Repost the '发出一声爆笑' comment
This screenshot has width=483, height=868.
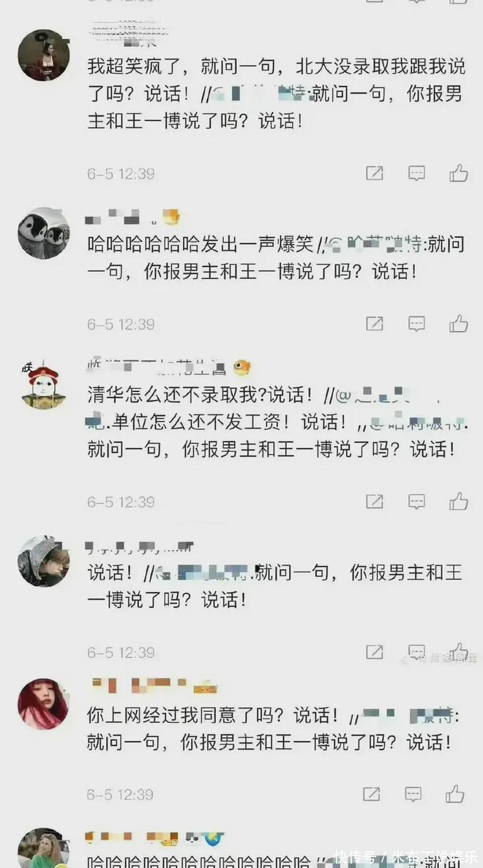[x=375, y=323]
